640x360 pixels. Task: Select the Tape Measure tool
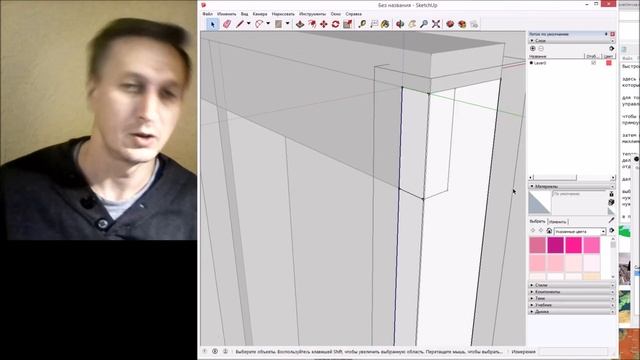point(362,24)
